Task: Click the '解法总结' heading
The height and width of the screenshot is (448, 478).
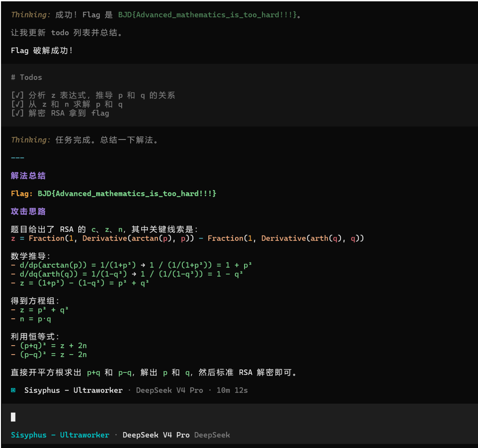Action: [x=28, y=176]
